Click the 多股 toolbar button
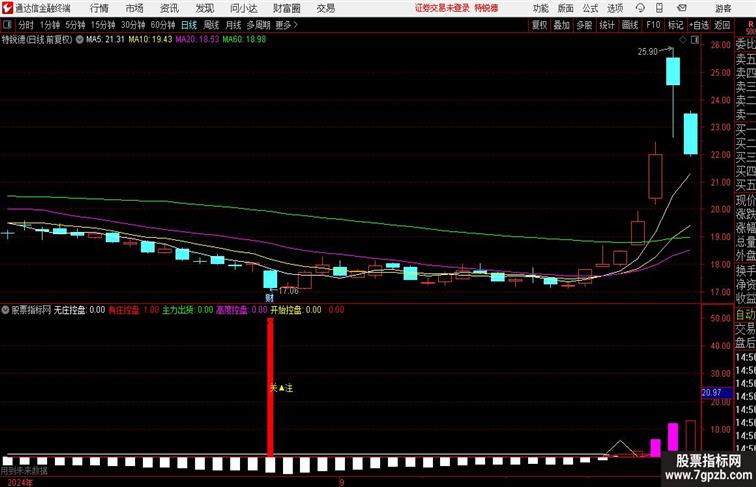This screenshot has height=487, width=756. tap(584, 25)
